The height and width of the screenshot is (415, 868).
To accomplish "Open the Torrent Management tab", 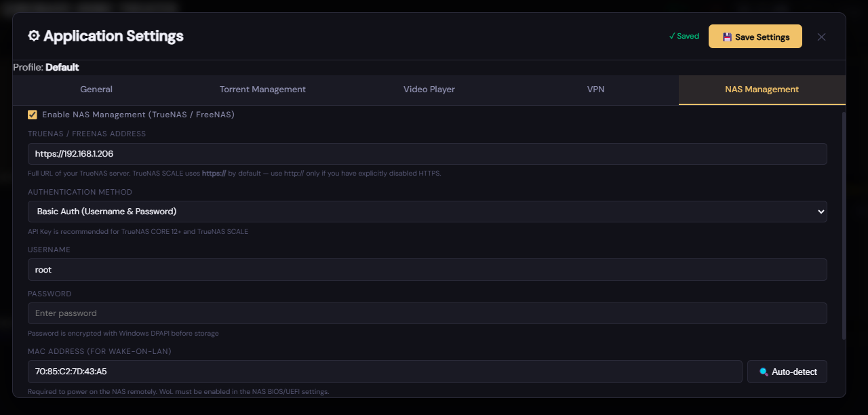I will point(262,89).
